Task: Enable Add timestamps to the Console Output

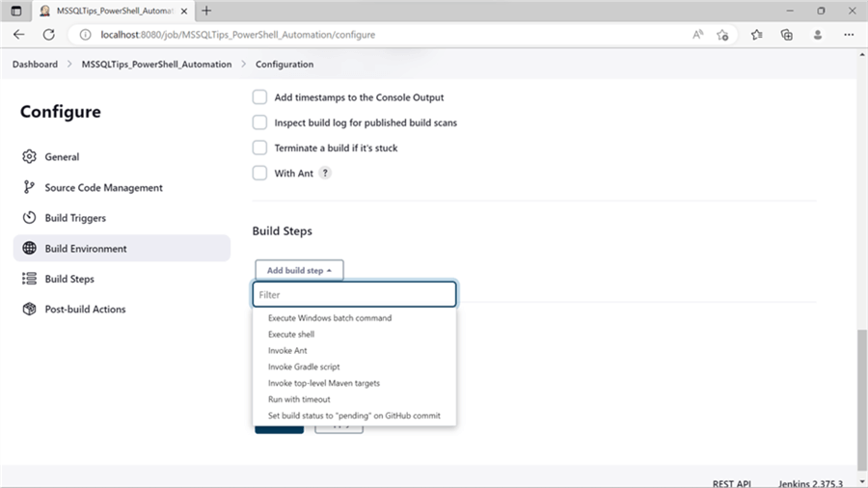Action: (x=259, y=96)
